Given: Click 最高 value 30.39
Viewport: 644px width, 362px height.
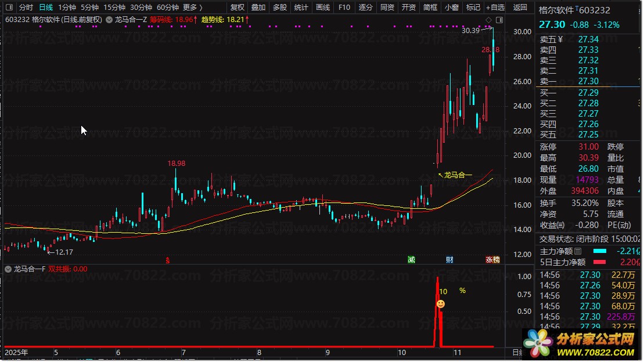Looking at the screenshot, I should click(x=589, y=158).
